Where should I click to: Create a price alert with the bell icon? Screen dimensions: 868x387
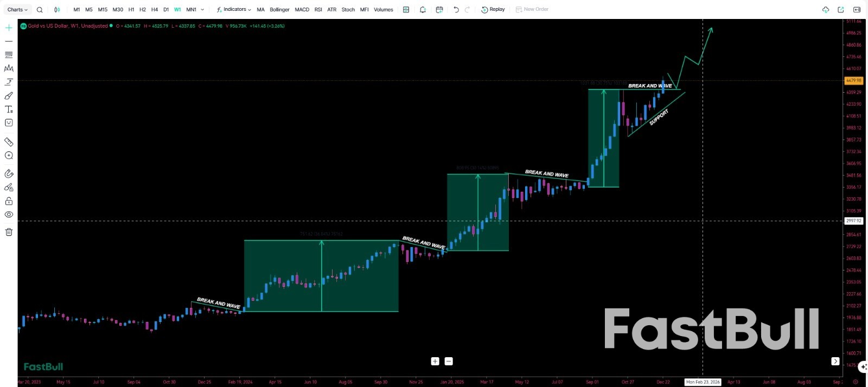[423, 9]
